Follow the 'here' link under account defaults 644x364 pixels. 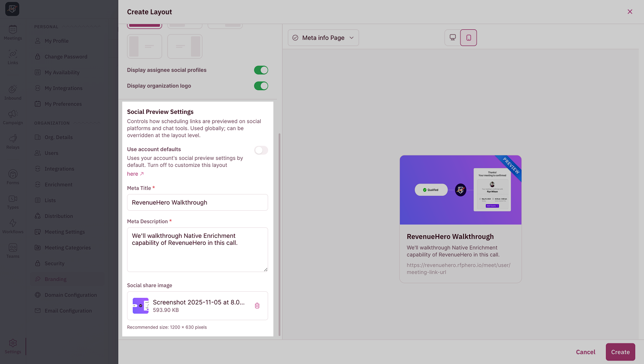(132, 173)
